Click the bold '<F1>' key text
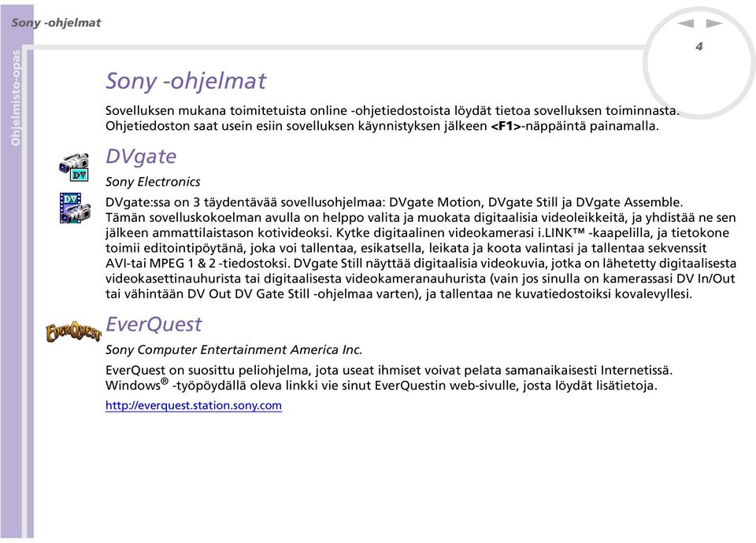Screen dimensions: 756x543 coord(506,126)
